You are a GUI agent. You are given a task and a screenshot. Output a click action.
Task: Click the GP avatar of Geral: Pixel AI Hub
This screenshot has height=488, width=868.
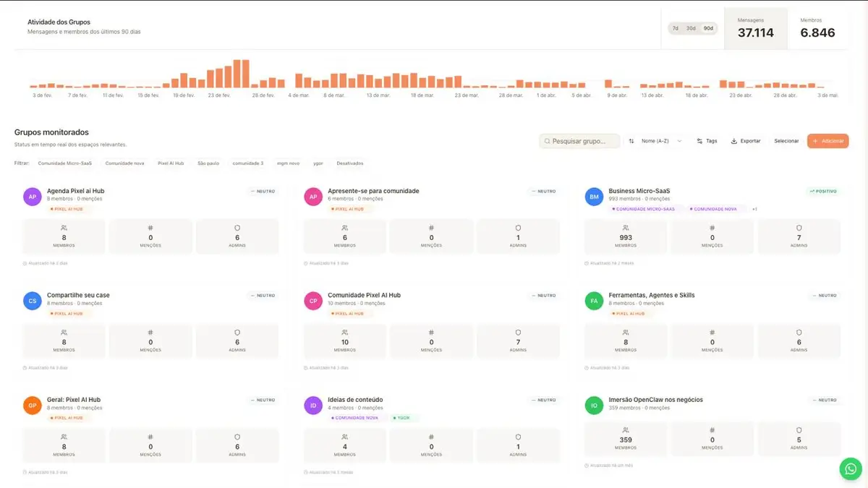tap(33, 405)
